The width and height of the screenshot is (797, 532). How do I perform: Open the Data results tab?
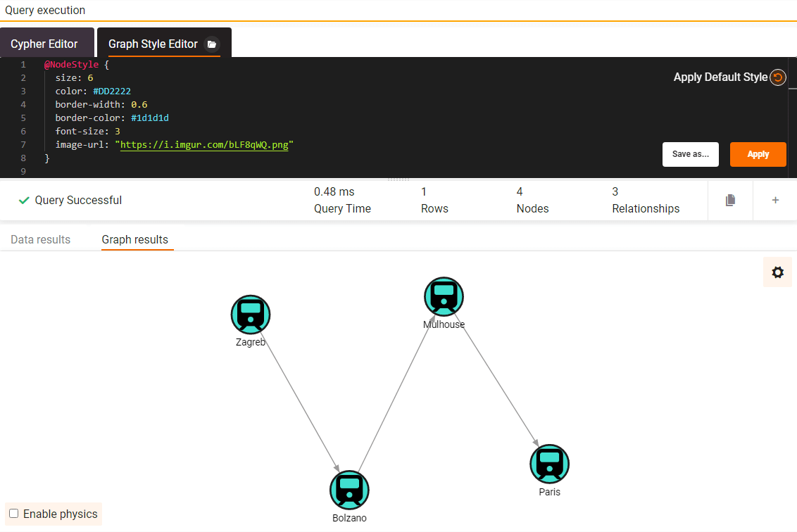(39, 239)
